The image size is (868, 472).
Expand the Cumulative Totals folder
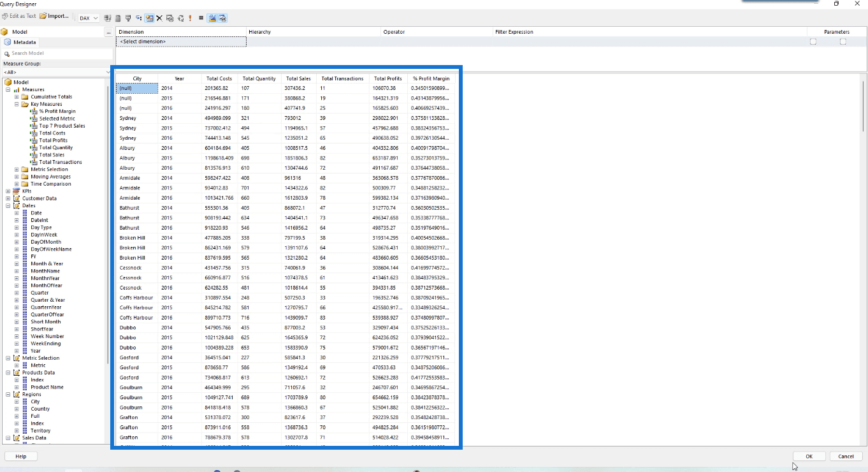(17, 97)
